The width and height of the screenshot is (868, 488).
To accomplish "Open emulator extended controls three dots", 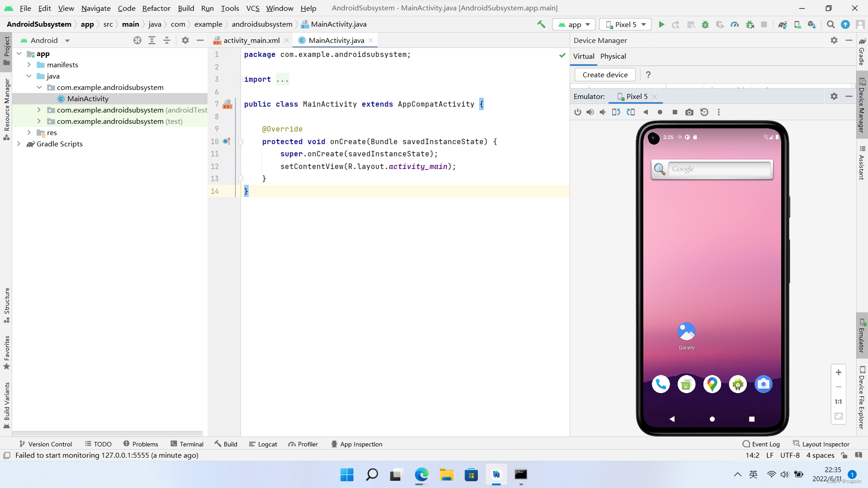I will (719, 112).
